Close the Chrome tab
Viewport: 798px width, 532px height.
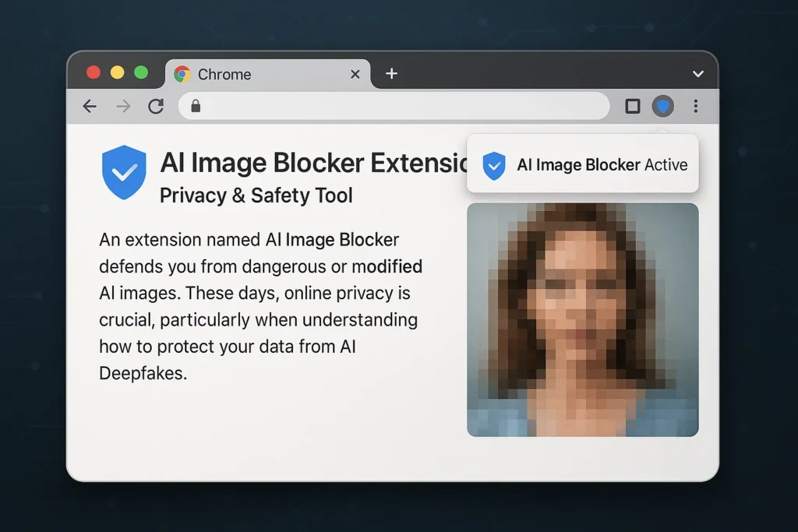[x=355, y=73]
